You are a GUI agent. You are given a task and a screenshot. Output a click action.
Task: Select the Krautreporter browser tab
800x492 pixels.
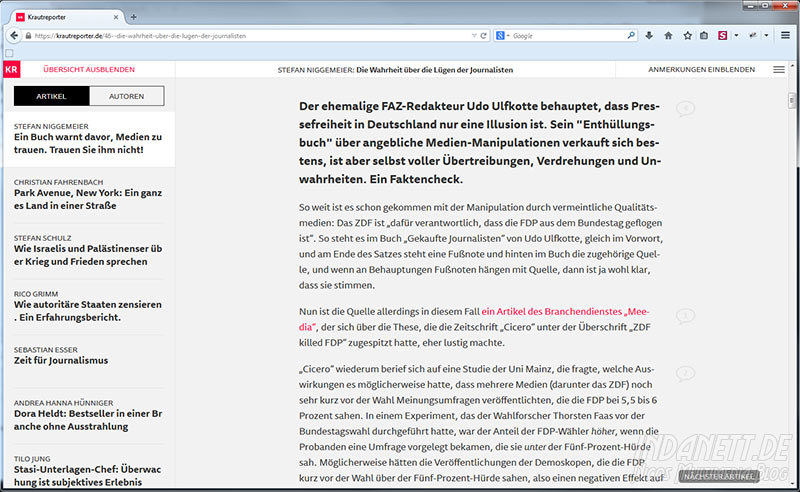tap(66, 17)
